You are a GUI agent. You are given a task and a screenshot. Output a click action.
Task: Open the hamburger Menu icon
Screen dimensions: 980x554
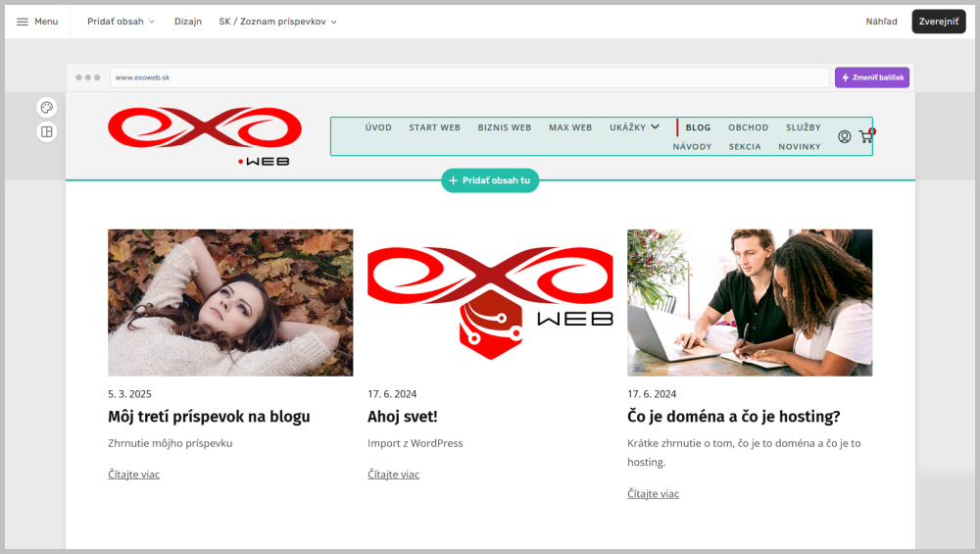tap(23, 22)
